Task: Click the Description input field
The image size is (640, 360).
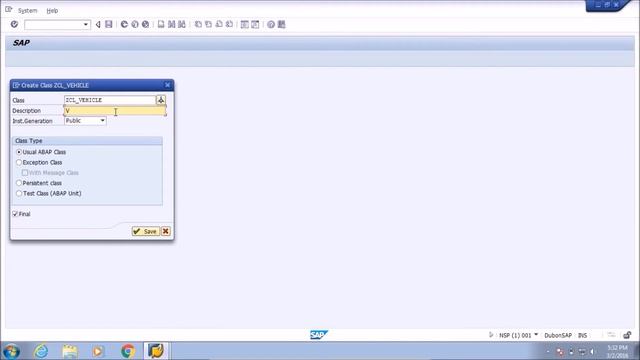Action: point(115,111)
